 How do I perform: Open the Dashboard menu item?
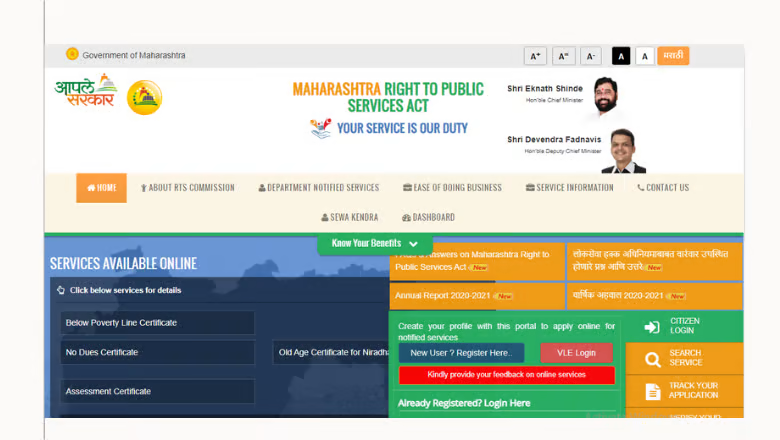coord(428,217)
